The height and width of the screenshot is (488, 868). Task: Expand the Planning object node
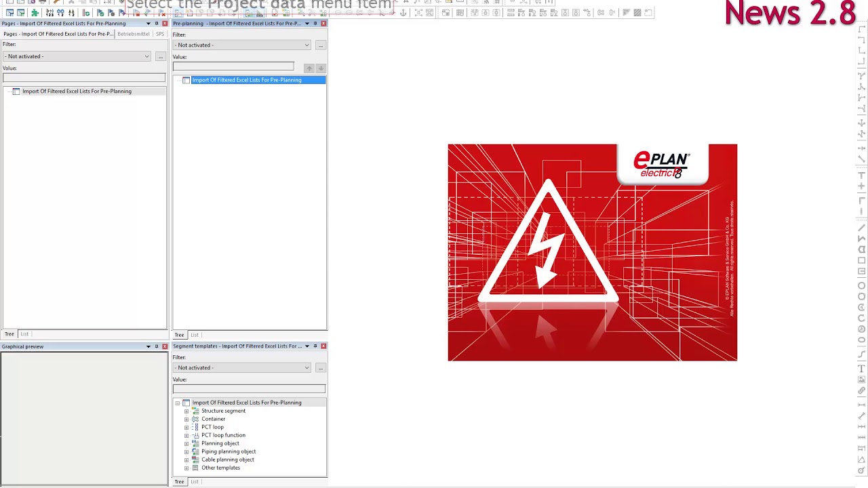tap(186, 443)
